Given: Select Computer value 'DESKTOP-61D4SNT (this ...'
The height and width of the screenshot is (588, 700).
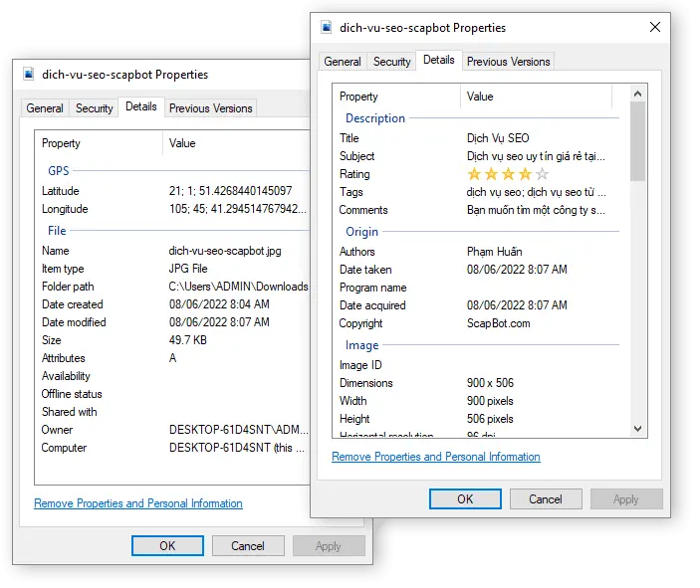Looking at the screenshot, I should tap(237, 448).
